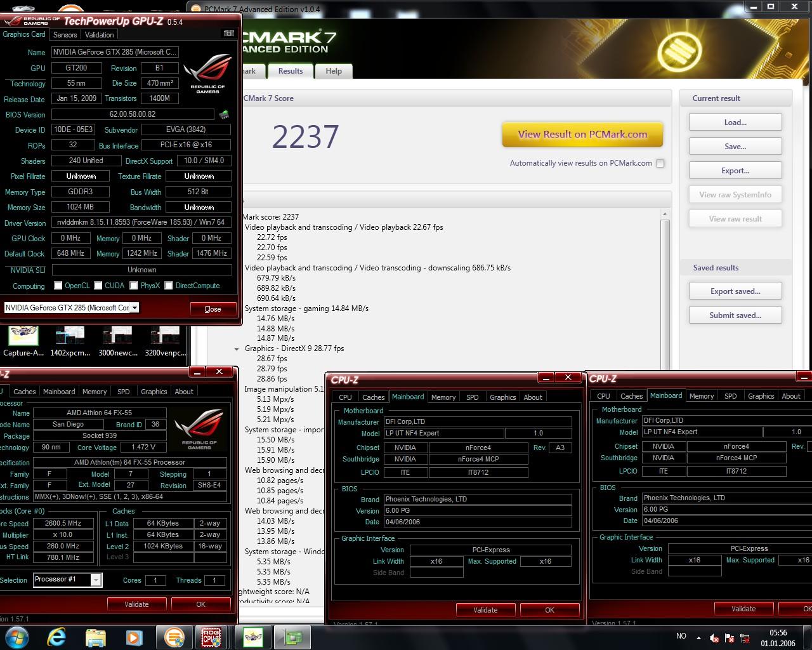
Task: Open Windows Explorer folder taskbar icon
Action: tap(95, 637)
